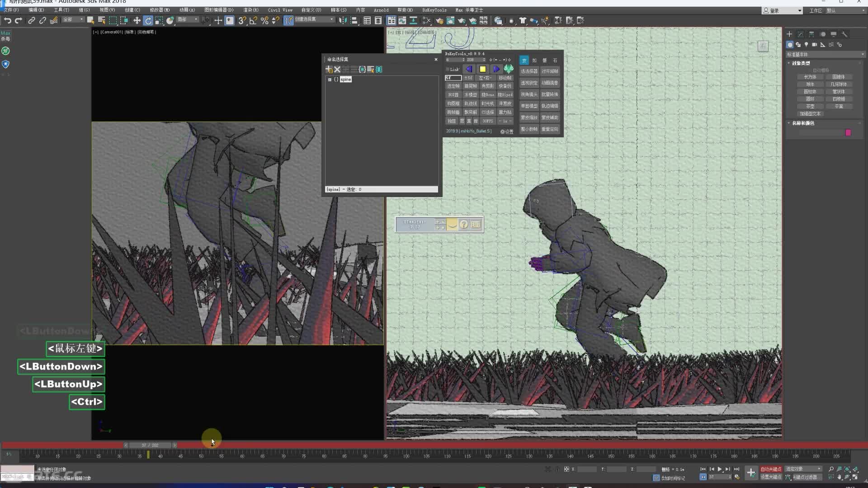This screenshot has width=868, height=488.
Task: Click the blue previous key arrow in BsKeyTools
Action: [x=469, y=69]
